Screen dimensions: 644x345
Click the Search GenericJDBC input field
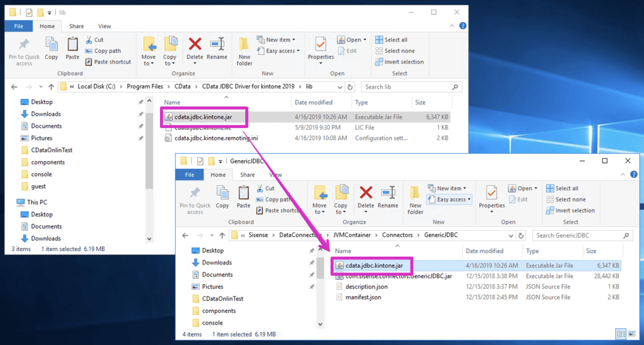(582, 235)
